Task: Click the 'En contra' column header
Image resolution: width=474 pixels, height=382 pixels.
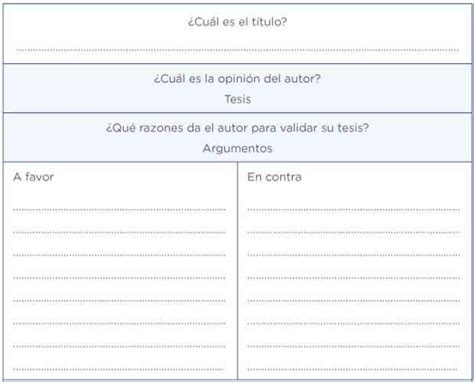Action: coord(274,177)
